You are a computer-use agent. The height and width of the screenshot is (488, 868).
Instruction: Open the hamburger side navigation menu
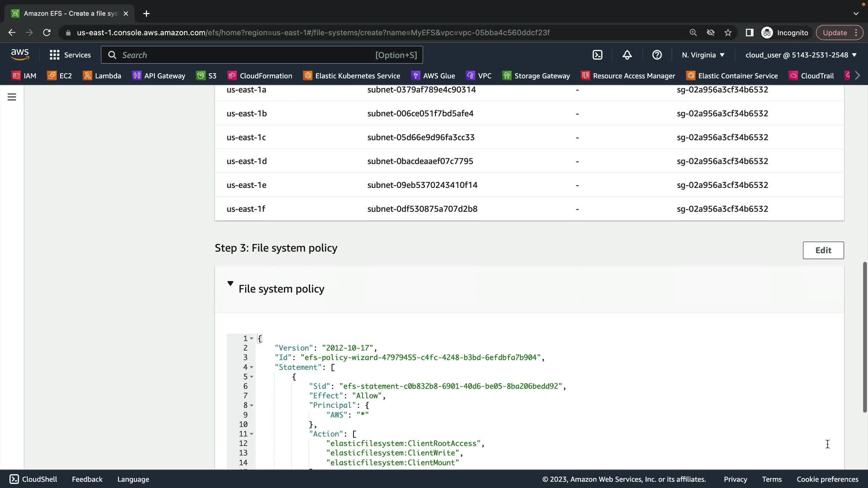[12, 97]
